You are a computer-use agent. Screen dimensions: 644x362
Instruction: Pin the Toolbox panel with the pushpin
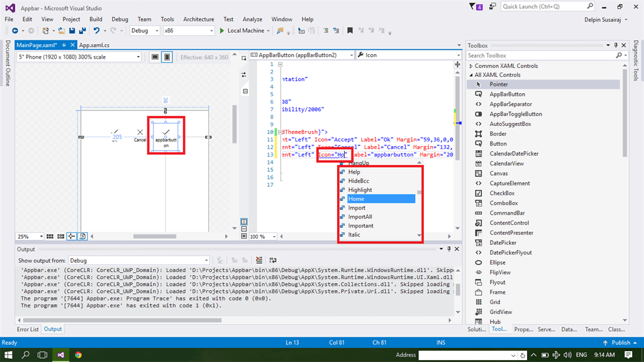pyautogui.click(x=616, y=45)
